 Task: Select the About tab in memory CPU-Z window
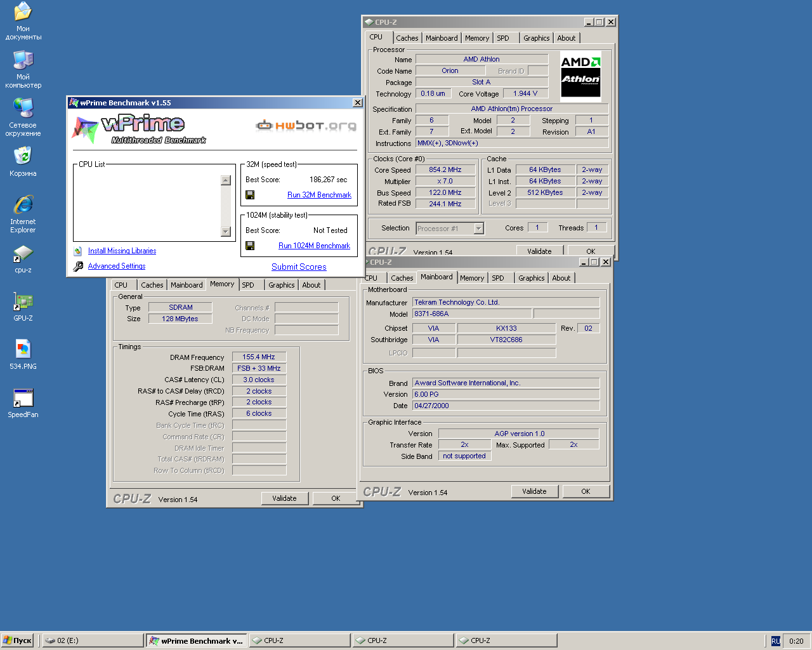click(x=311, y=285)
